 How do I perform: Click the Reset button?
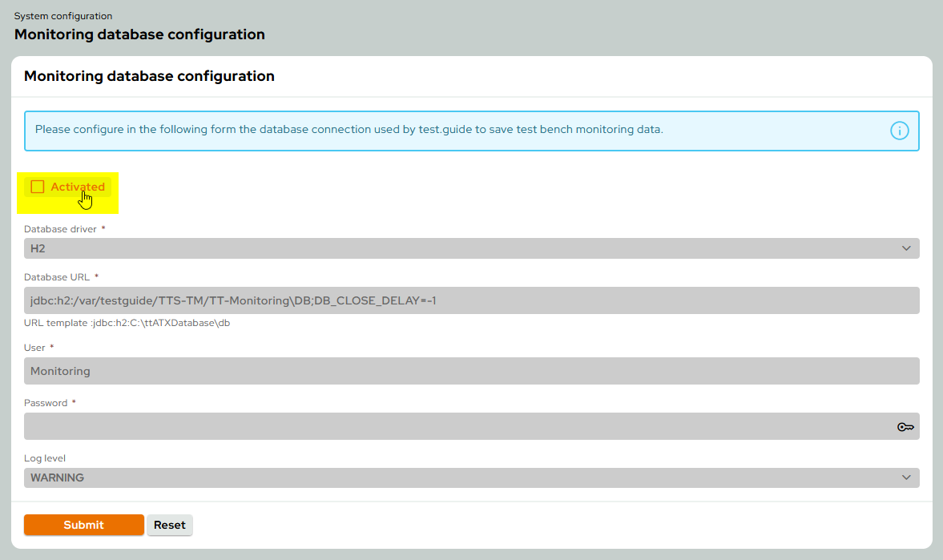[169, 525]
